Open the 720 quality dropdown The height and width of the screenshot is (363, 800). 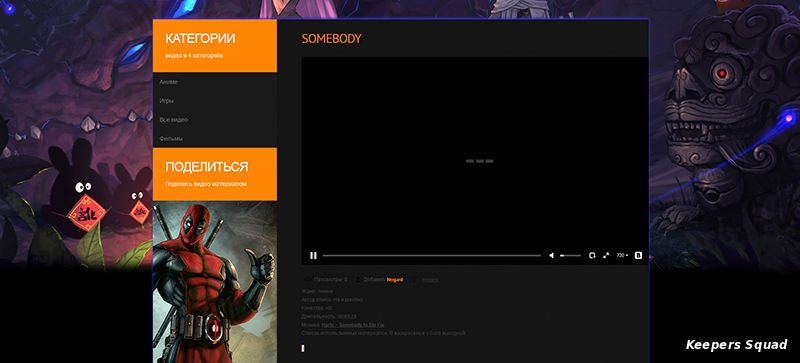pos(622,255)
